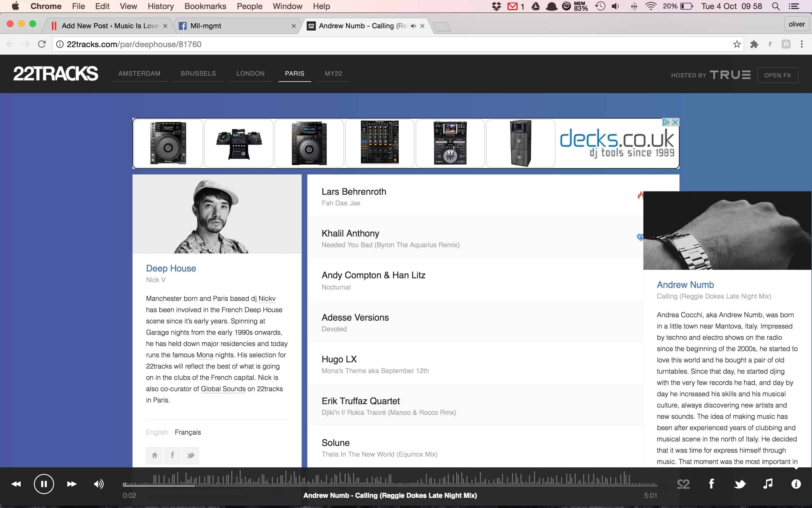Open the oliver profile button in Chrome
This screenshot has width=812, height=508.
click(x=796, y=24)
